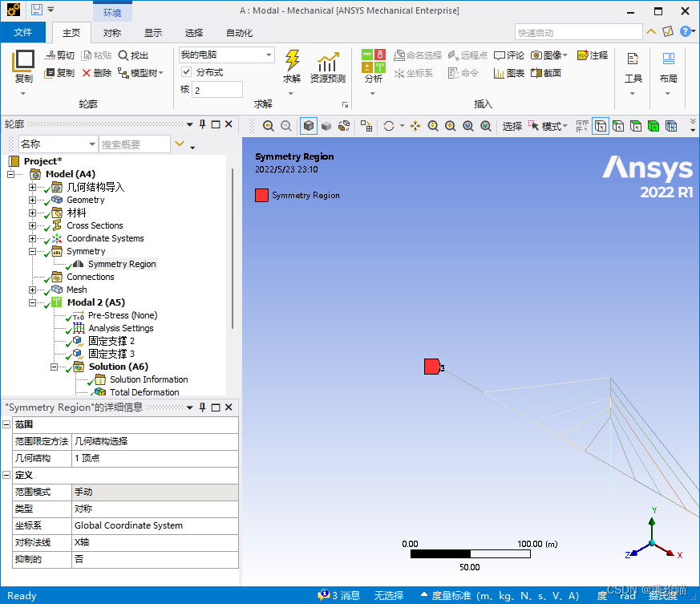
Task: Click the 剪切 (cut) tool
Action: click(x=60, y=55)
